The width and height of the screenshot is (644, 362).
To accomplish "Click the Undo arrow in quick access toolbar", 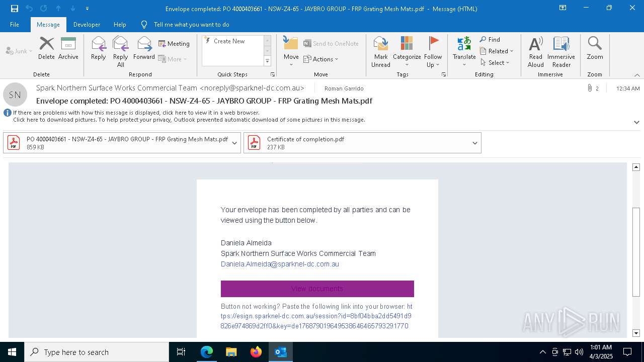I will point(29,9).
